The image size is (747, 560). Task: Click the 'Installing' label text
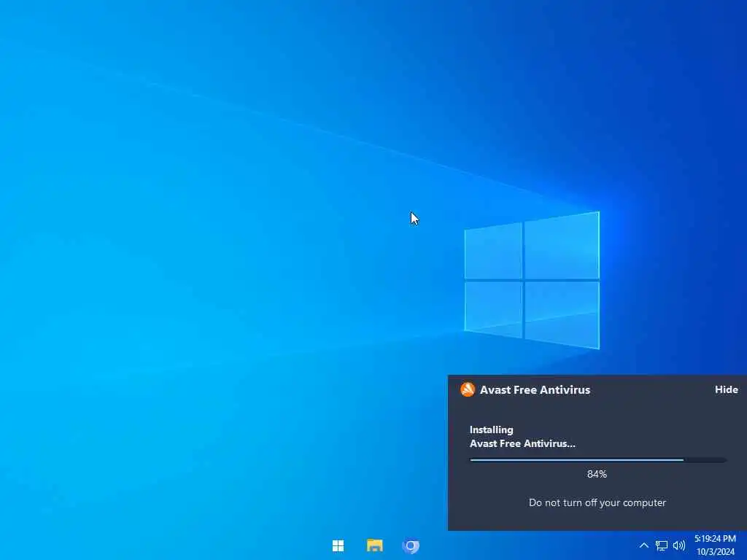point(492,429)
